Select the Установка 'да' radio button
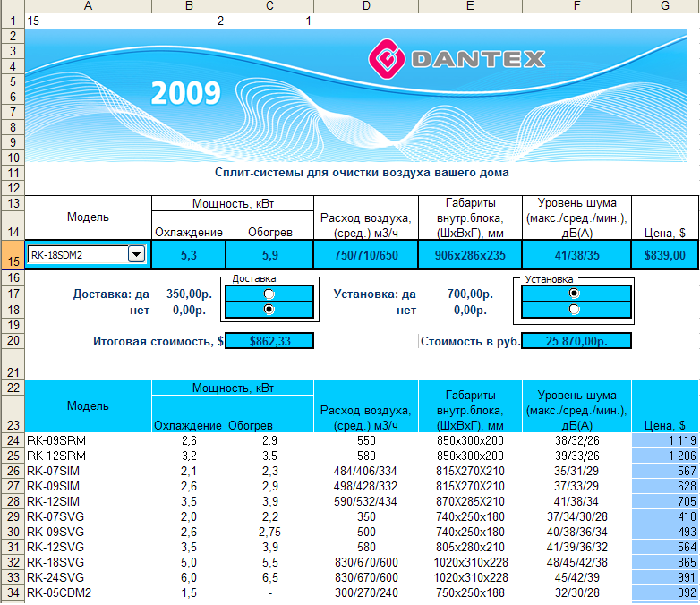Viewport: 700px width, 605px height. coord(574,293)
